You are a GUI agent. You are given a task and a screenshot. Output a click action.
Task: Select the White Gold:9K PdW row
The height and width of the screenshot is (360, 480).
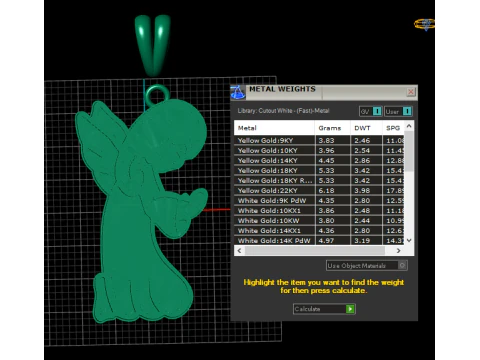pyautogui.click(x=319, y=200)
